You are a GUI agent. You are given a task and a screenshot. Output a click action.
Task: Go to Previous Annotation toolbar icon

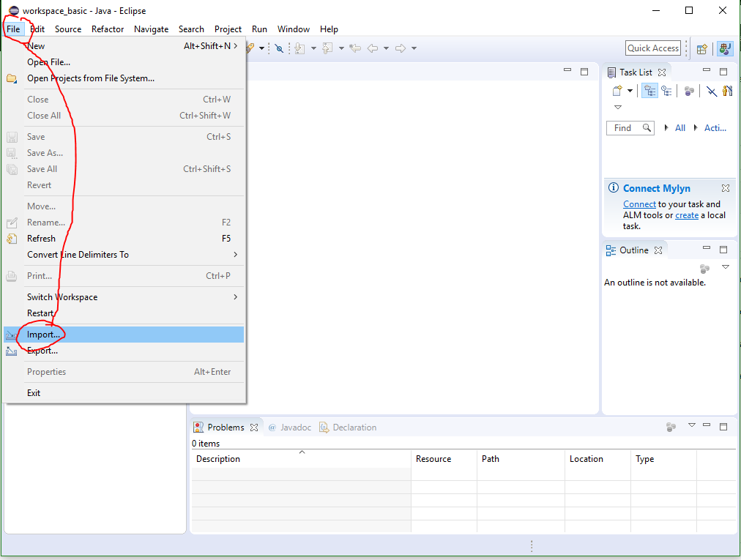pyautogui.click(x=327, y=48)
